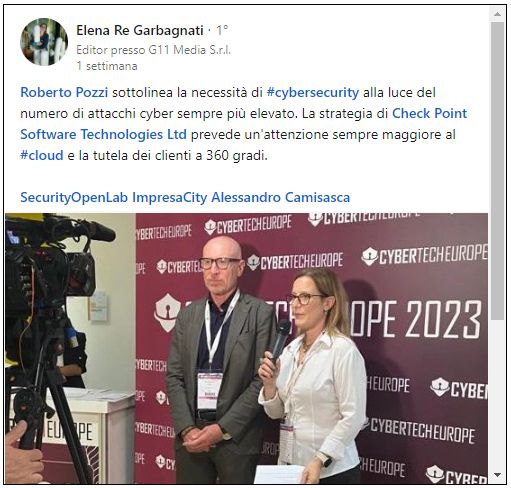Open the SecurityOpenLab mention
The image size is (511, 488).
[x=74, y=197]
